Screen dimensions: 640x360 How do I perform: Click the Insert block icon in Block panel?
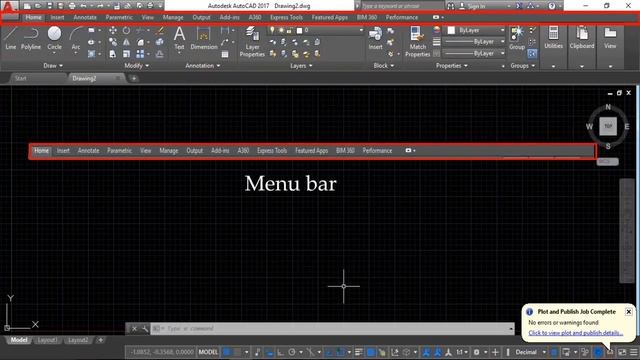[x=375, y=38]
